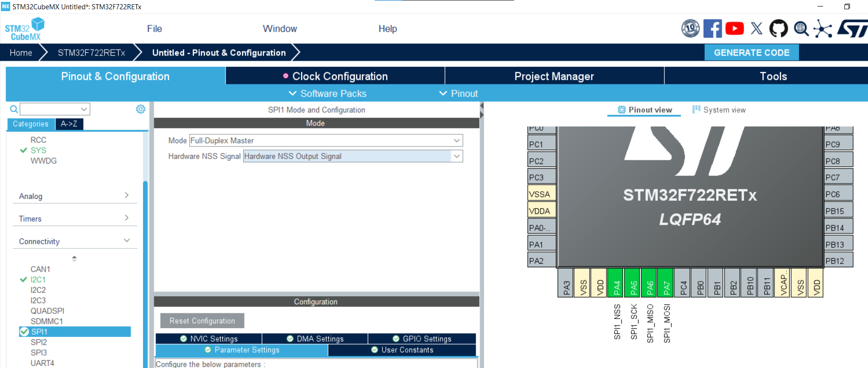The width and height of the screenshot is (868, 368).
Task: Select CAN1 in the Connectivity list
Action: 40,269
